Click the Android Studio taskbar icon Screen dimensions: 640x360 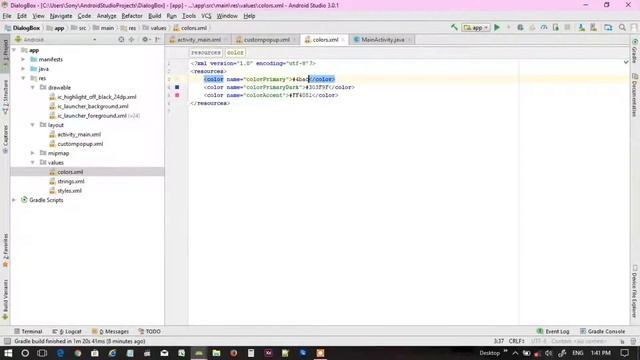coord(199,353)
